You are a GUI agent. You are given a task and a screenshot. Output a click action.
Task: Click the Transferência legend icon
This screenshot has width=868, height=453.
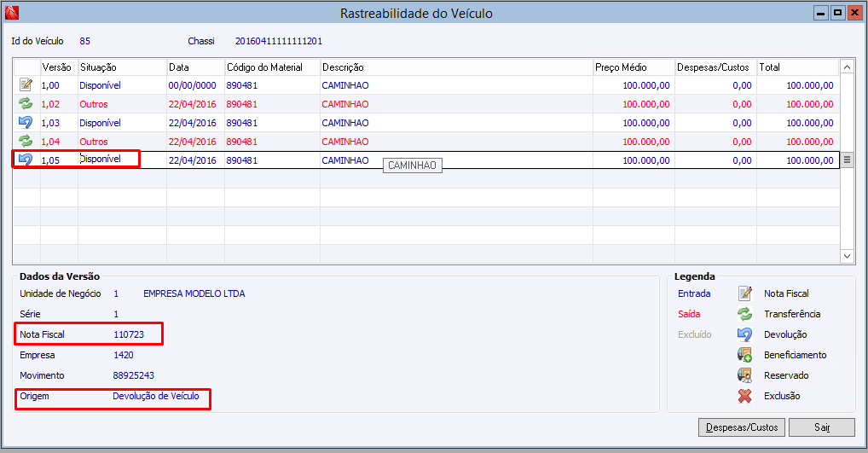pos(745,314)
